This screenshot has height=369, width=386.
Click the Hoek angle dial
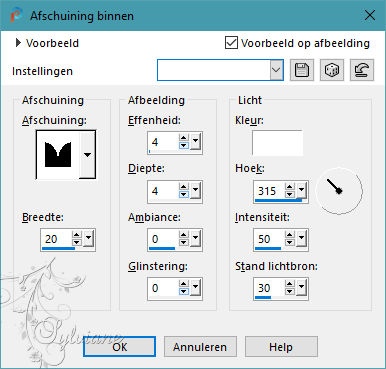[339, 191]
